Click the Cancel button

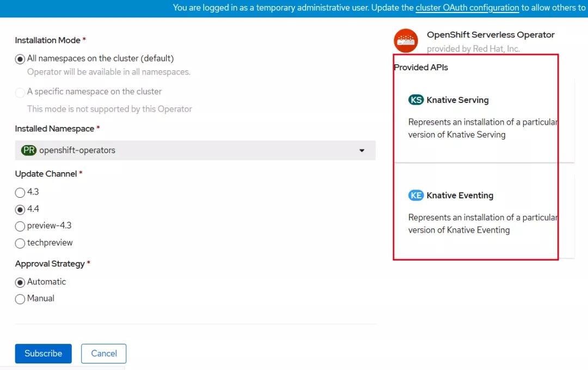tap(104, 354)
